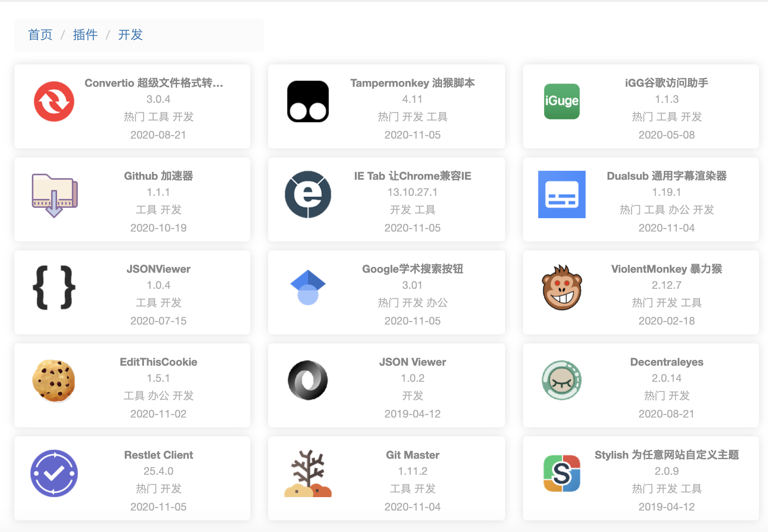This screenshot has height=532, width=768.
Task: Click tags 热门 工具 办公 开发 under Dualsub
Action: (667, 210)
